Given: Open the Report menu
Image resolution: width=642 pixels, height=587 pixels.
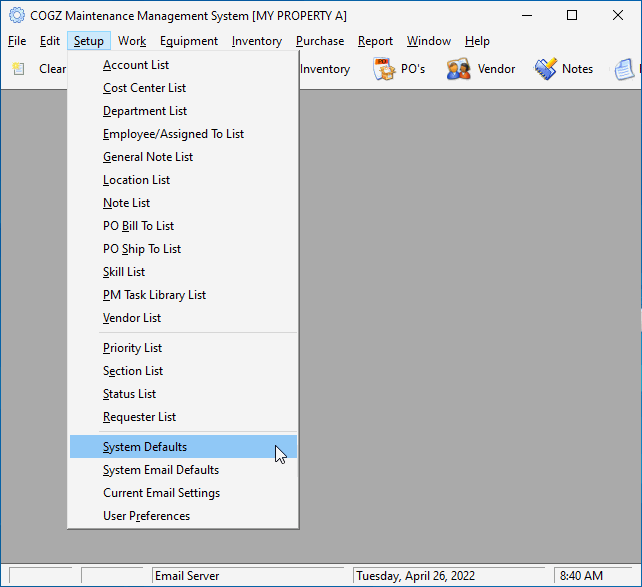Looking at the screenshot, I should coord(375,41).
